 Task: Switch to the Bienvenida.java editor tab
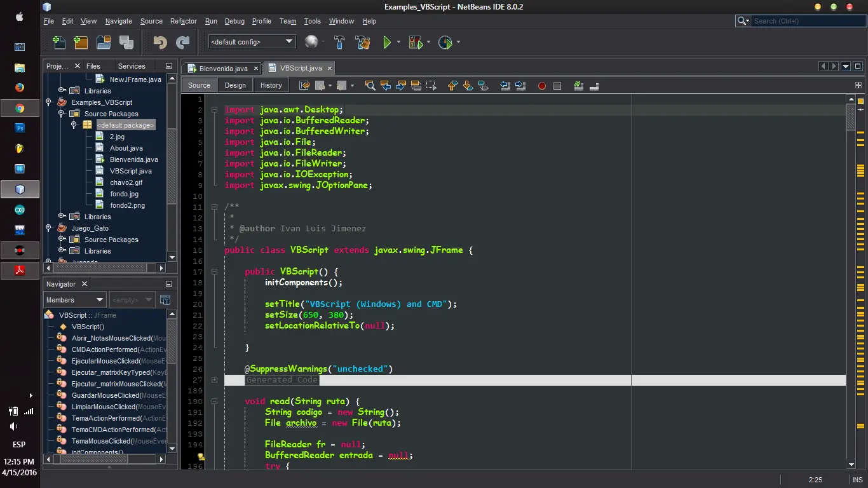[223, 68]
